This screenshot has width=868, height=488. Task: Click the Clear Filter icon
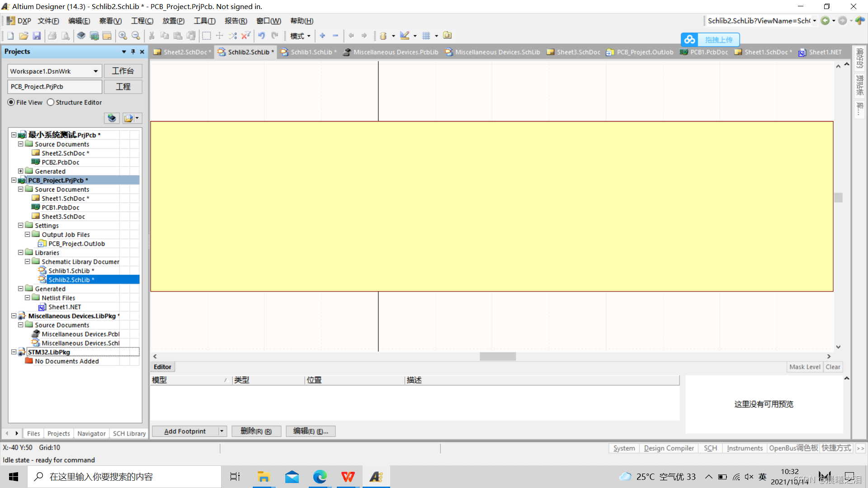click(x=245, y=36)
